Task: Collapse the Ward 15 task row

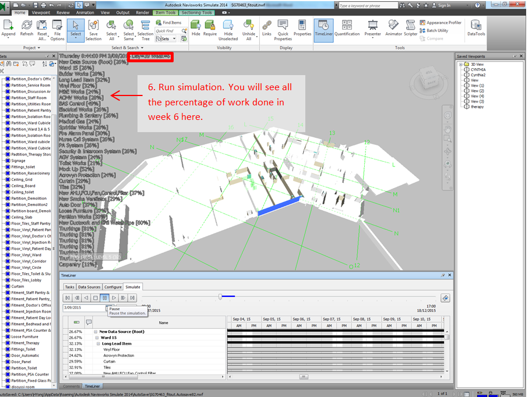Action: click(97, 338)
